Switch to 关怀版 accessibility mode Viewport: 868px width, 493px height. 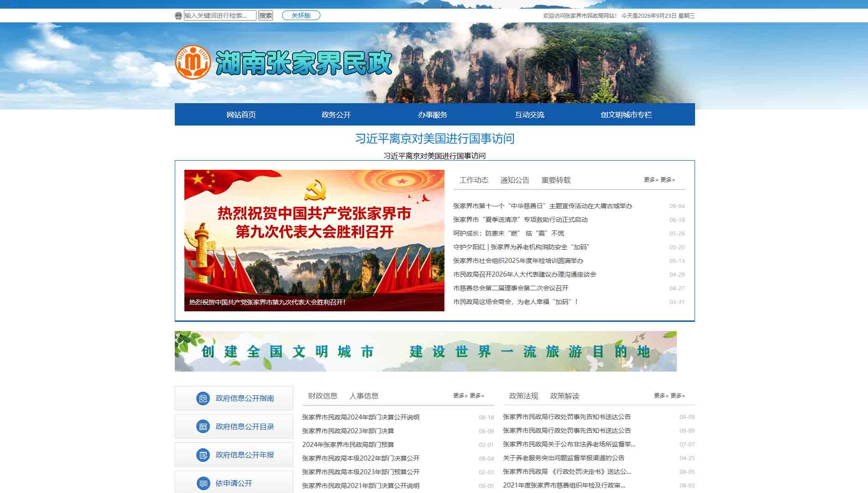(301, 16)
